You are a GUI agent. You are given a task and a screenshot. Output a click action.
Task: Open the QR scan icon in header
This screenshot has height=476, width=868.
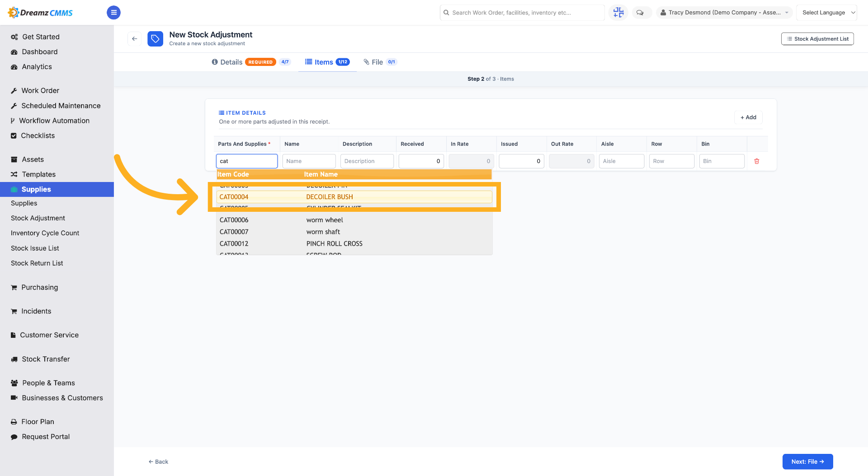pos(618,13)
